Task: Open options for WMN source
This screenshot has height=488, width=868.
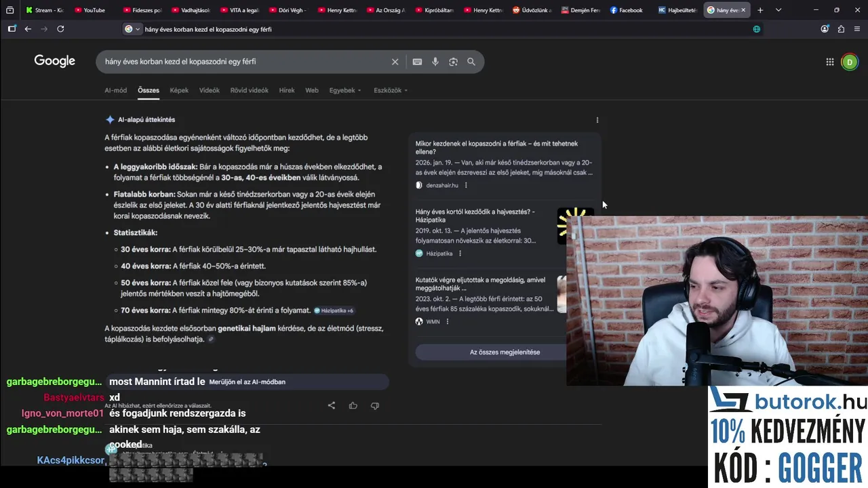Action: [447, 321]
